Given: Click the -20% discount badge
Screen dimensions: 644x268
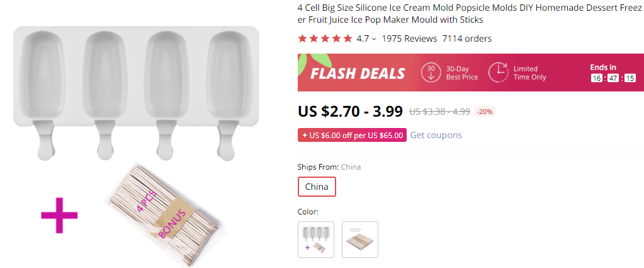Looking at the screenshot, I should [x=485, y=112].
